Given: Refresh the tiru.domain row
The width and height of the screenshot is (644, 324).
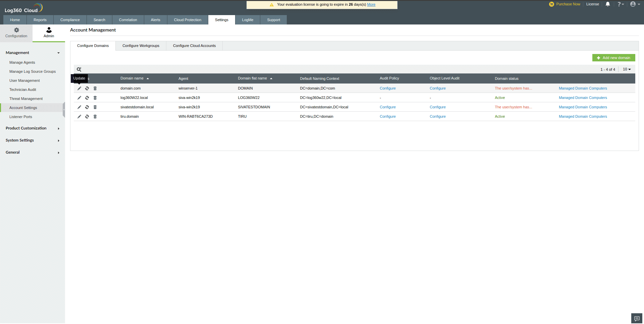Looking at the screenshot, I should (87, 117).
